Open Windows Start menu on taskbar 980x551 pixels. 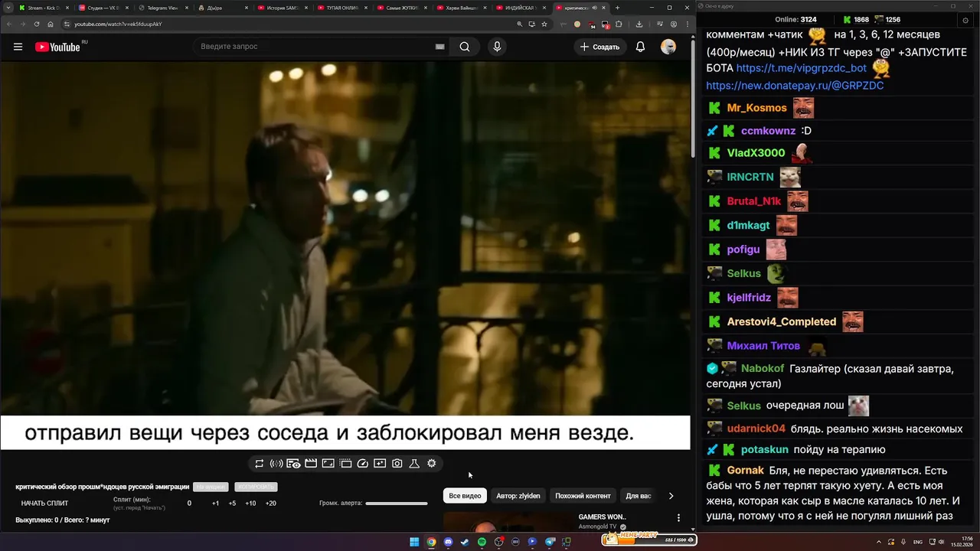[414, 542]
